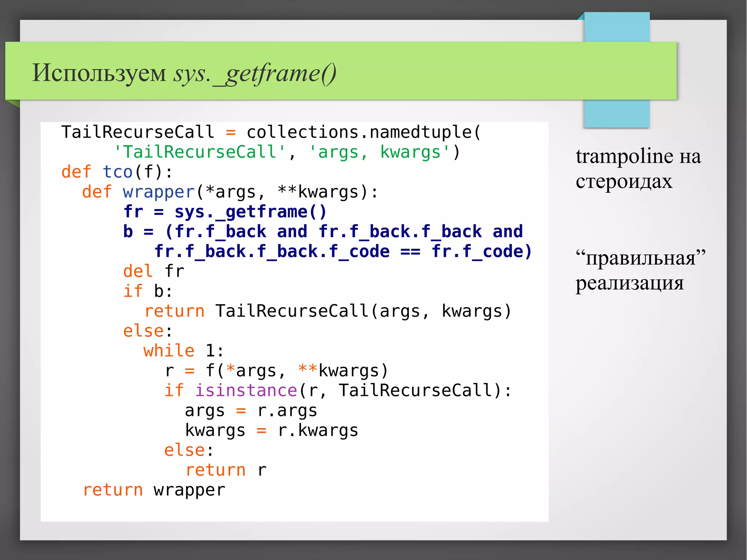Click the 'del fr' statement

click(x=154, y=271)
